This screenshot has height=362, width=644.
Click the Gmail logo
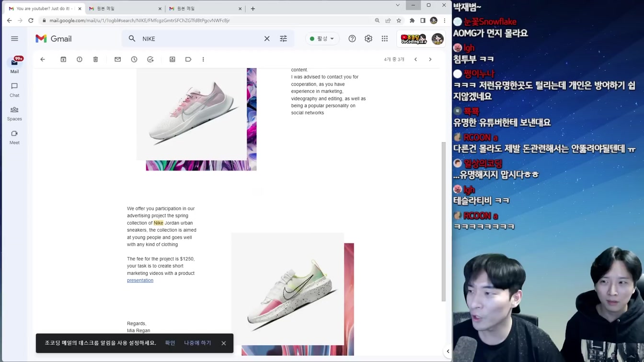pos(54,39)
